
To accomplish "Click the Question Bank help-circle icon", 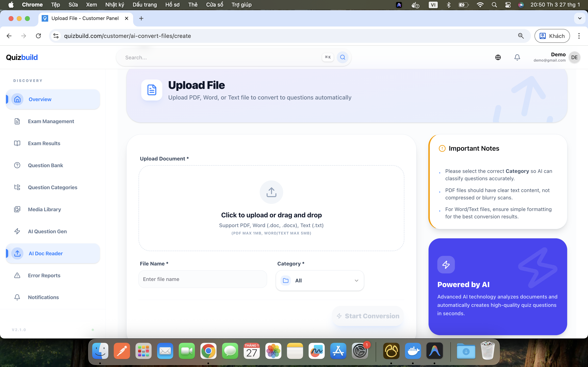I will click(x=17, y=165).
